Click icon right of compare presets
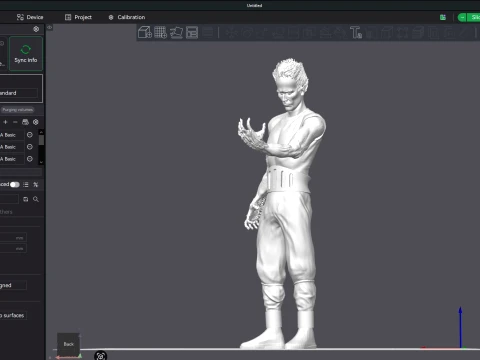Screen dimensions: 480x360 point(36,184)
